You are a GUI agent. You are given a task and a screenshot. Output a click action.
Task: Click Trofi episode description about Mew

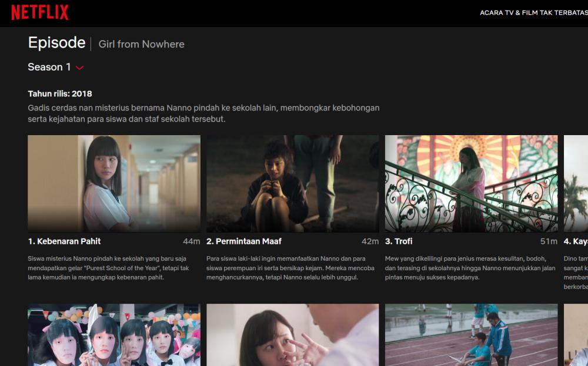tap(470, 268)
